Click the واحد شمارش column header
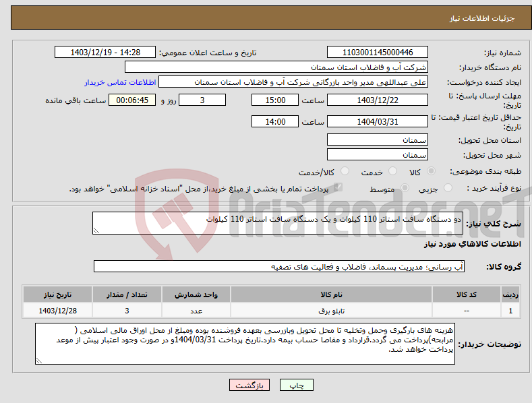Screen dimensions: 532x403 pos(196,294)
